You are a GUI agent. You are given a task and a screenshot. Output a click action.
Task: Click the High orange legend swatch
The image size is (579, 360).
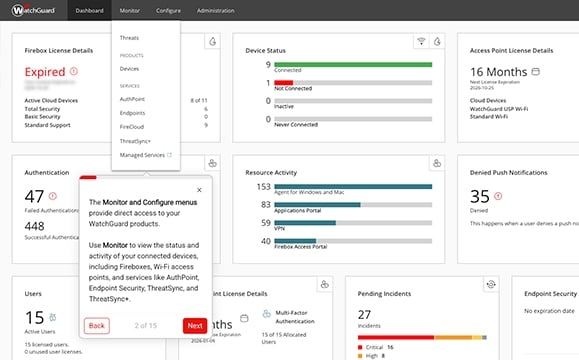click(x=360, y=356)
